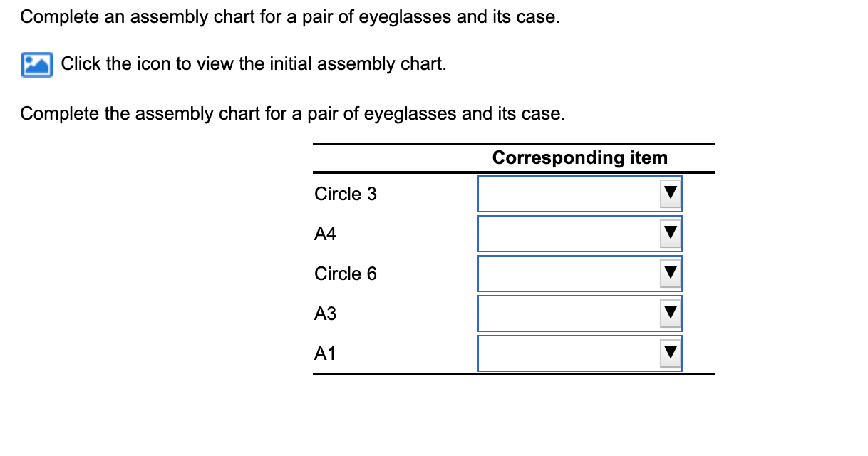
Task: Click the Corresponding item column header
Action: click(579, 157)
